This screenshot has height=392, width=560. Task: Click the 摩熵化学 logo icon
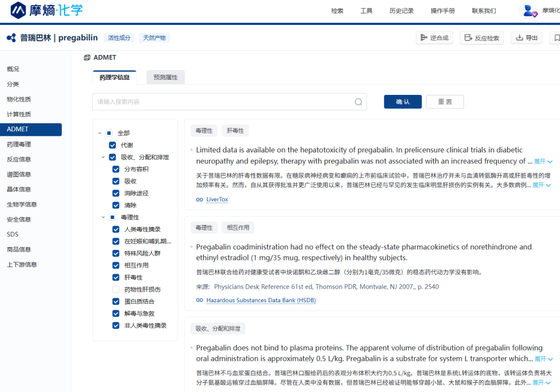click(x=19, y=10)
